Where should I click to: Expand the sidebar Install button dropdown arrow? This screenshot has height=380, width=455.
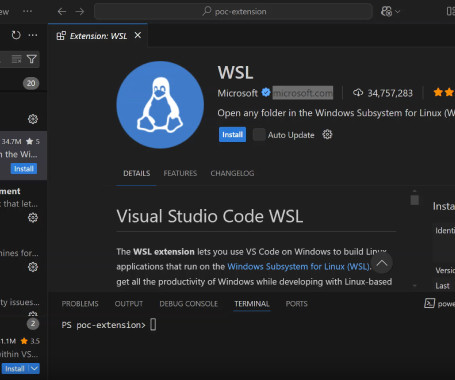click(34, 369)
